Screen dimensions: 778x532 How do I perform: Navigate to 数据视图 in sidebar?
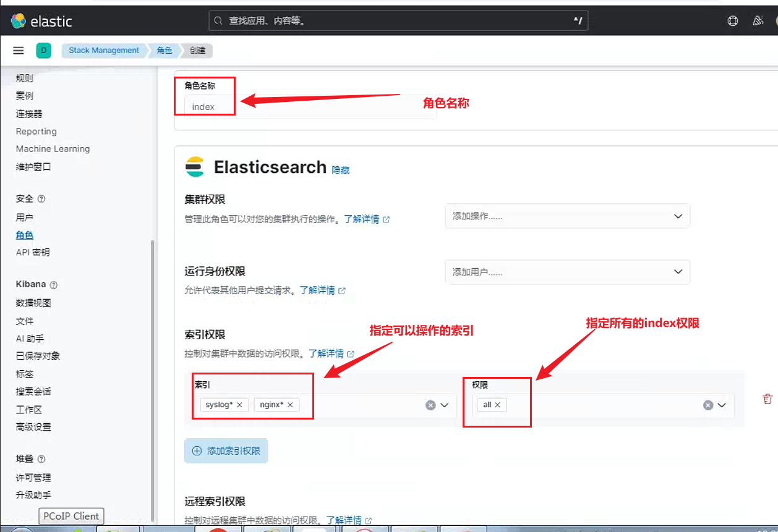coord(33,303)
